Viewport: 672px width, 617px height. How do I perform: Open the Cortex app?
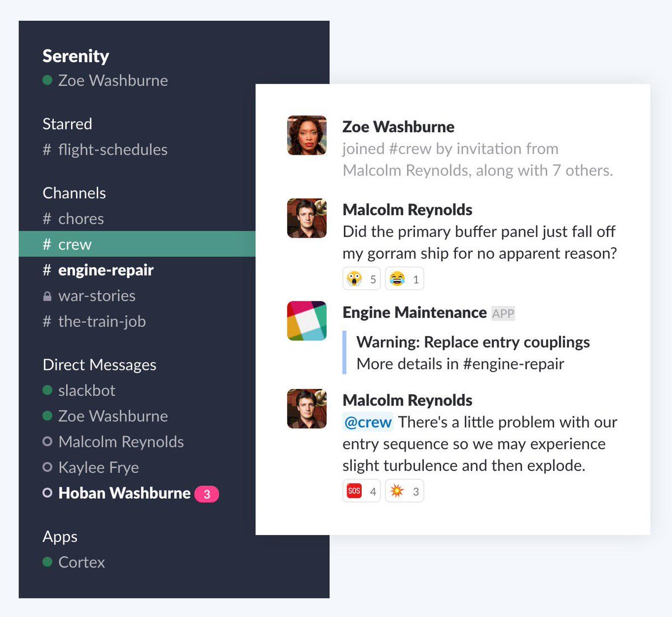coord(81,562)
